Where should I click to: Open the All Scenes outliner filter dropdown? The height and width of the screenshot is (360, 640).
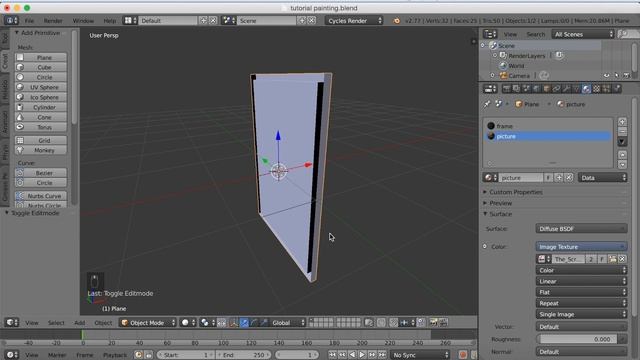(x=583, y=34)
